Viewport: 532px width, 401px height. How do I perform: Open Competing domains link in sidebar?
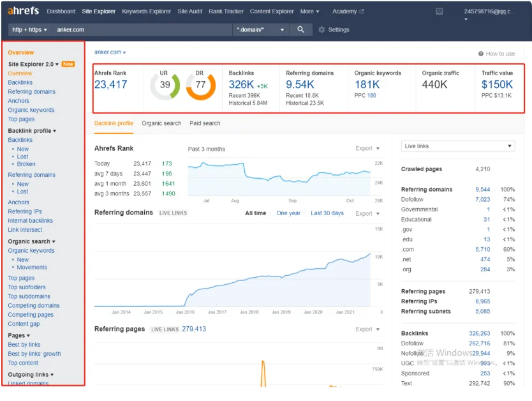tap(34, 305)
